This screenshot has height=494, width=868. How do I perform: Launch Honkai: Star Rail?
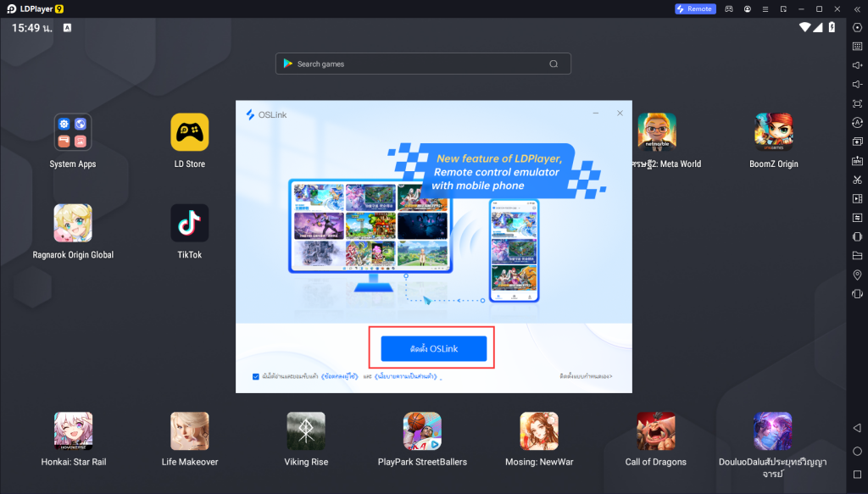[73, 430]
